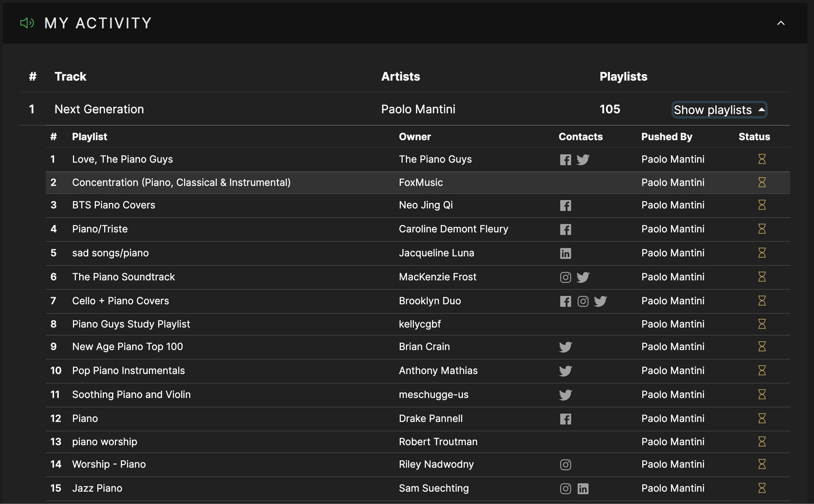Open Cello + Piano Covers playlist
The image size is (814, 504).
click(x=121, y=301)
